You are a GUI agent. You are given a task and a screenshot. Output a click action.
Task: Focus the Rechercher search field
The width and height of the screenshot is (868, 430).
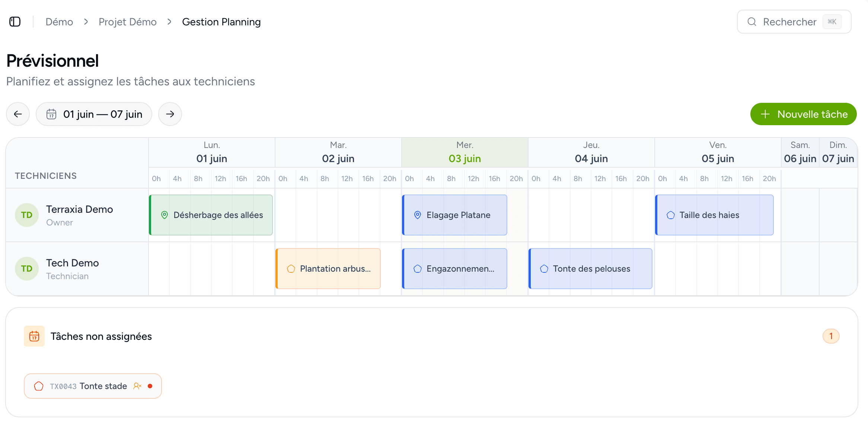tap(794, 22)
